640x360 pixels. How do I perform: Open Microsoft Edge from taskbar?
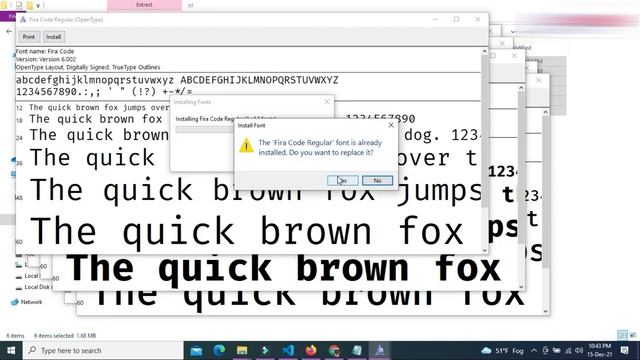(219, 351)
